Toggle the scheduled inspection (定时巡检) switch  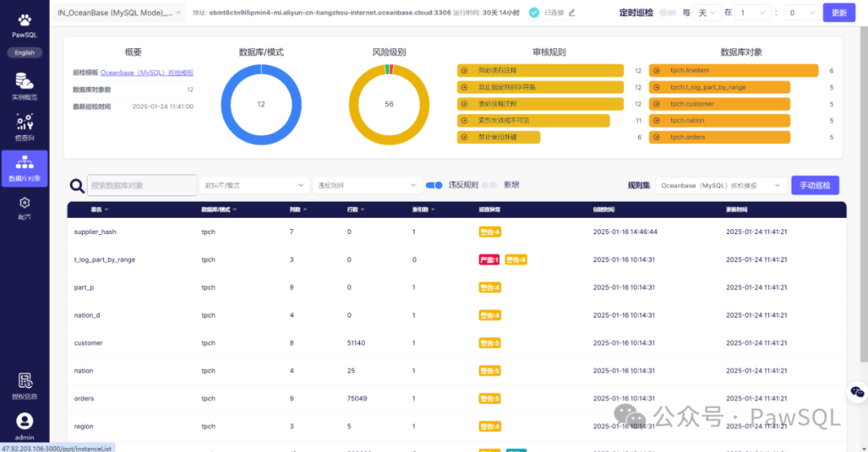point(668,13)
